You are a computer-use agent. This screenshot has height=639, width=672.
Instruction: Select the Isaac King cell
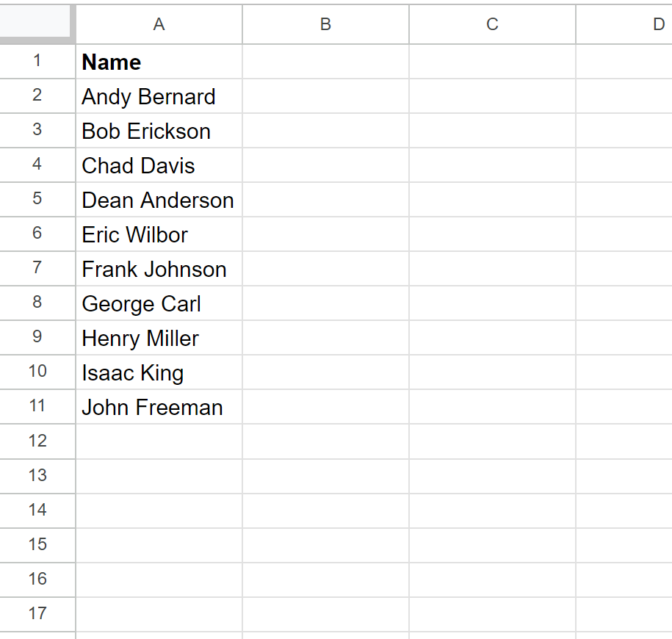click(159, 372)
